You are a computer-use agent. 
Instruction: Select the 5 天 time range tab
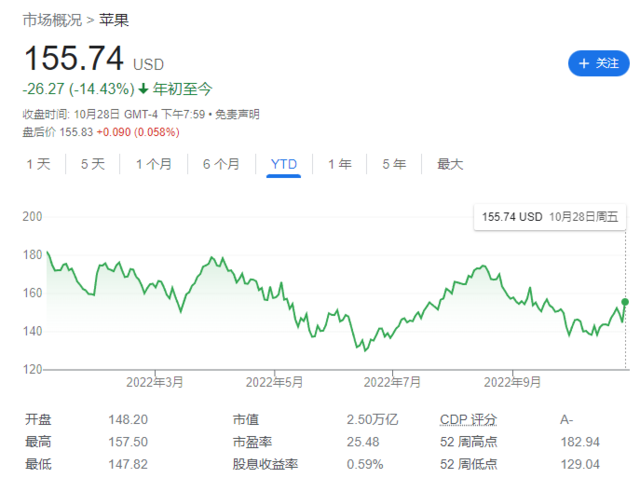tap(93, 165)
